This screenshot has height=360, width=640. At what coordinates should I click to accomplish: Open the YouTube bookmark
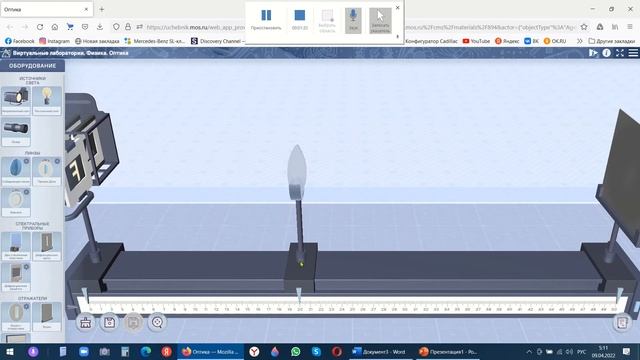(x=476, y=41)
